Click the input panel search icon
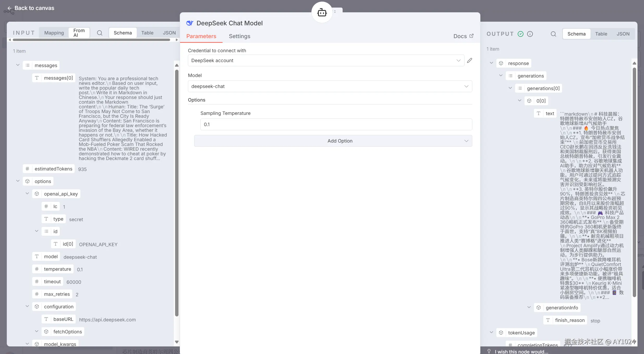 click(99, 33)
